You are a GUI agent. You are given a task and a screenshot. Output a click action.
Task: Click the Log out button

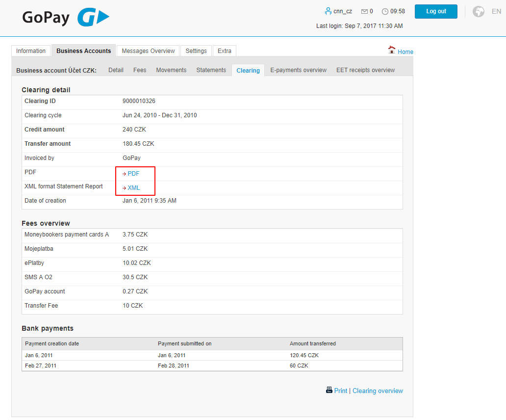(x=436, y=11)
